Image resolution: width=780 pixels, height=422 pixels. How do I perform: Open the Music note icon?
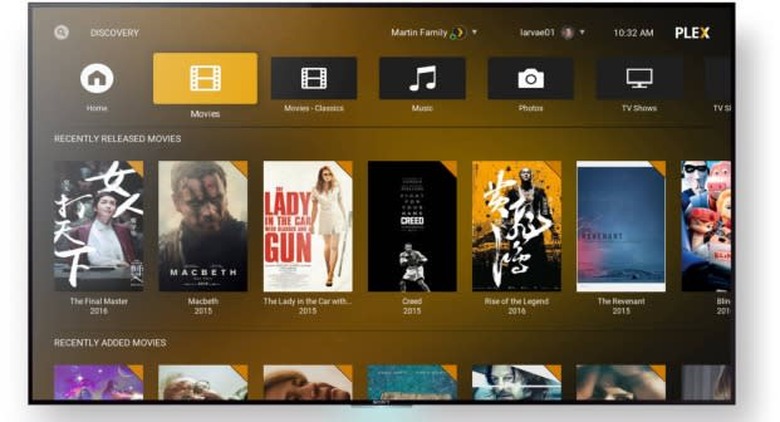(x=422, y=78)
